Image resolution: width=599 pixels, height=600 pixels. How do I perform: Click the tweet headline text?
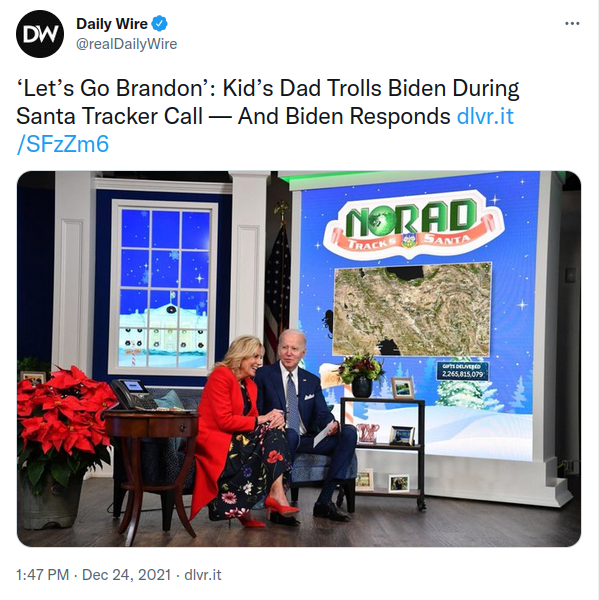pos(267,102)
